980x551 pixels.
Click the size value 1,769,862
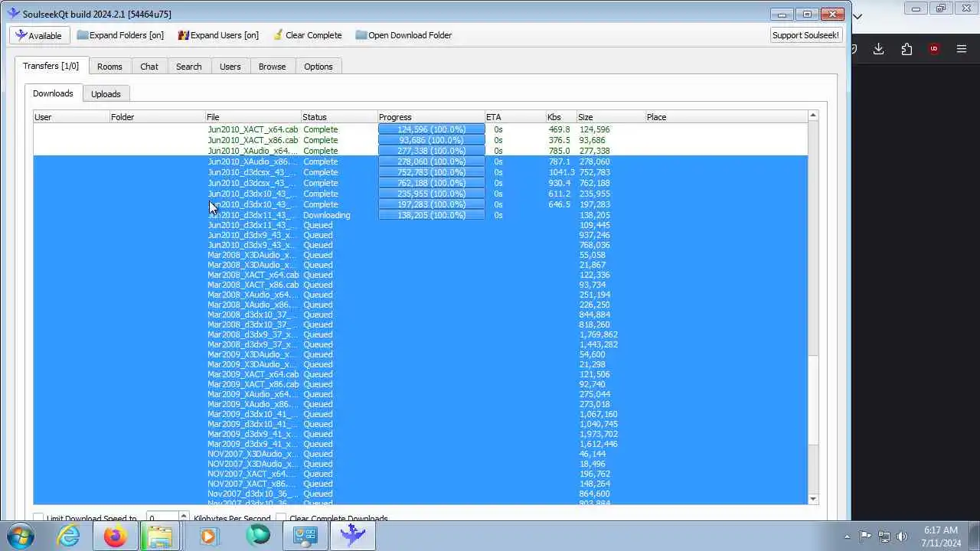598,334
